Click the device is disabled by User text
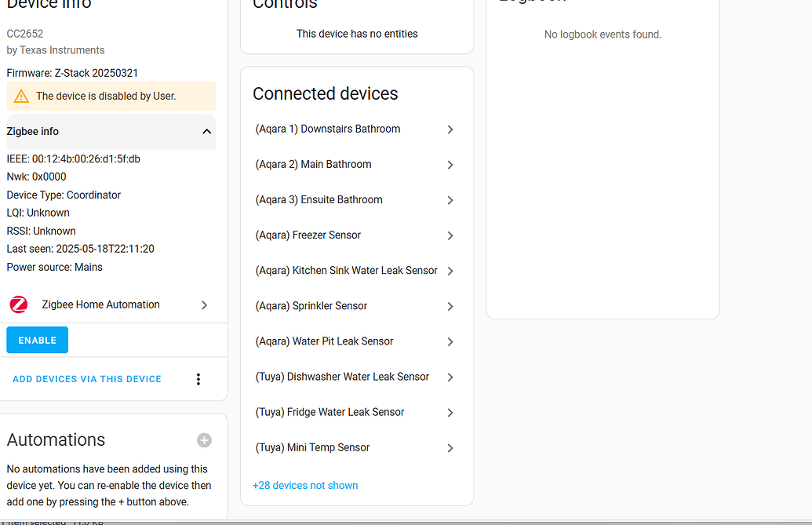The image size is (812, 525). tap(106, 97)
